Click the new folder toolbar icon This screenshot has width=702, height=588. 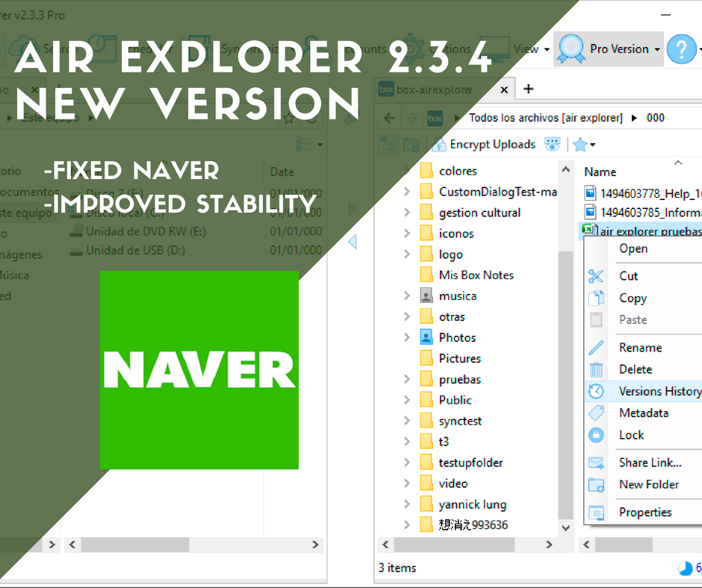tap(411, 145)
